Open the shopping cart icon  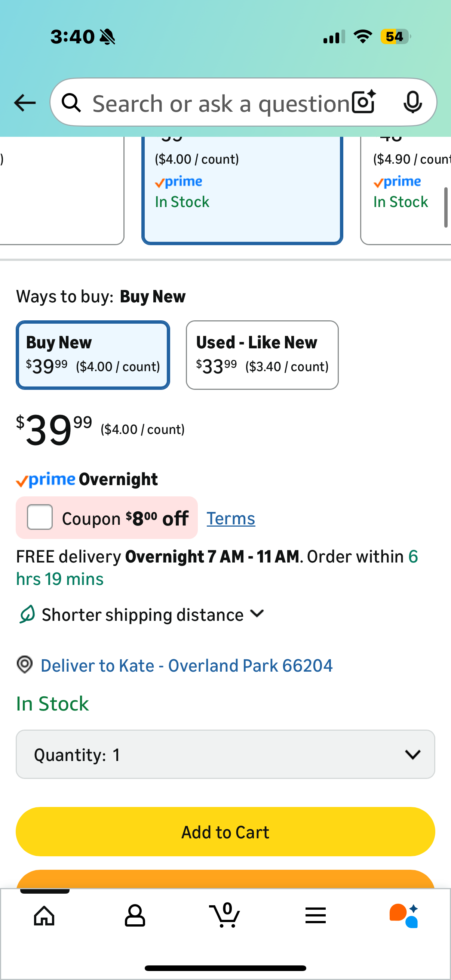225,915
